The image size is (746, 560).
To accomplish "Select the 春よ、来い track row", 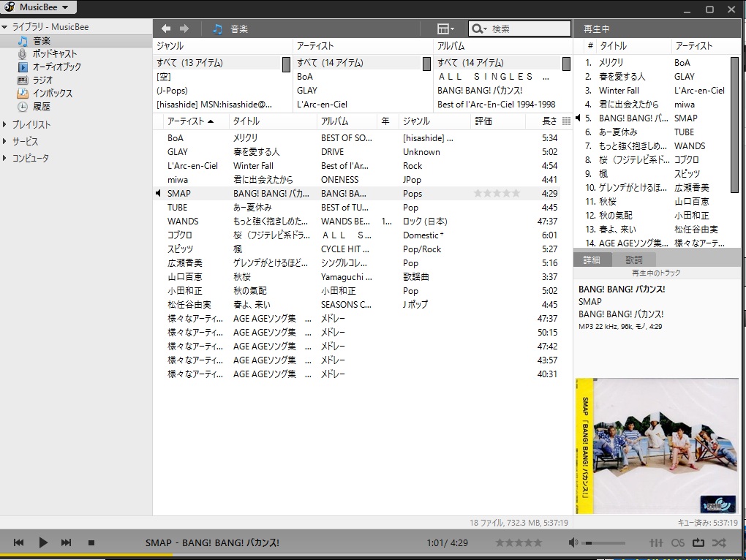I will pos(357,305).
